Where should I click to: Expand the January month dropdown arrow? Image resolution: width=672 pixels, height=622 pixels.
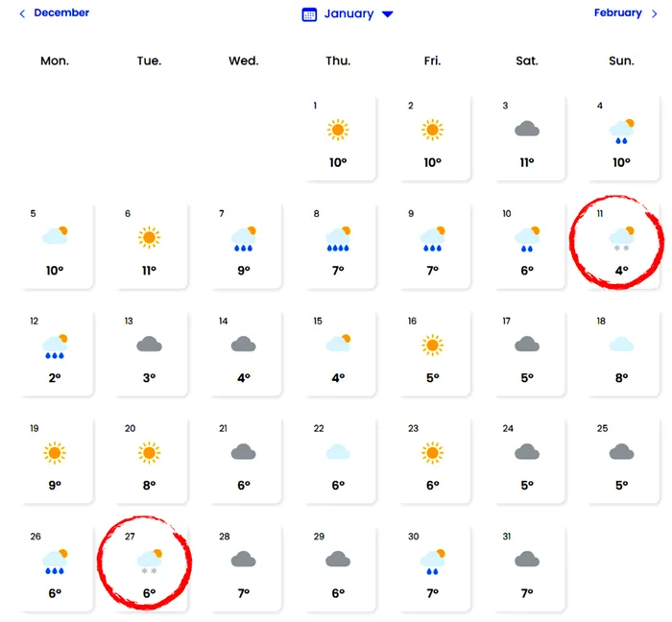(x=388, y=14)
